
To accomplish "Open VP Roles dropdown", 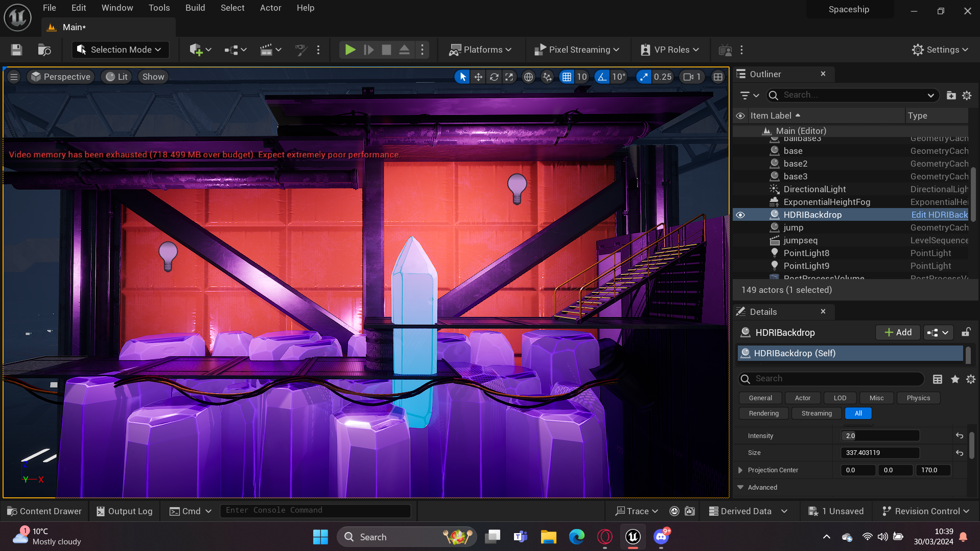I will click(x=670, y=50).
